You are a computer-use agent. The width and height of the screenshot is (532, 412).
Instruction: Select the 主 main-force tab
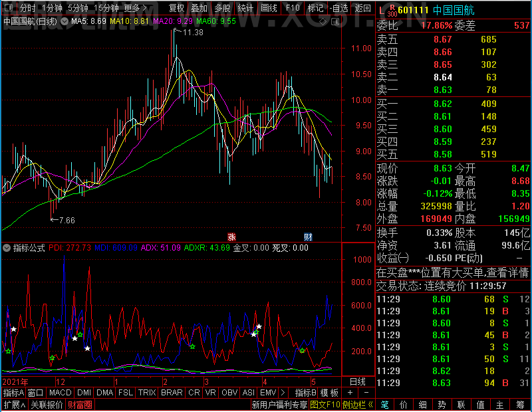500,405
